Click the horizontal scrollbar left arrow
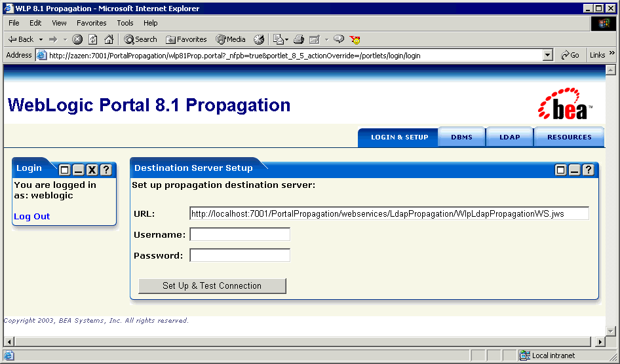 pos(9,342)
